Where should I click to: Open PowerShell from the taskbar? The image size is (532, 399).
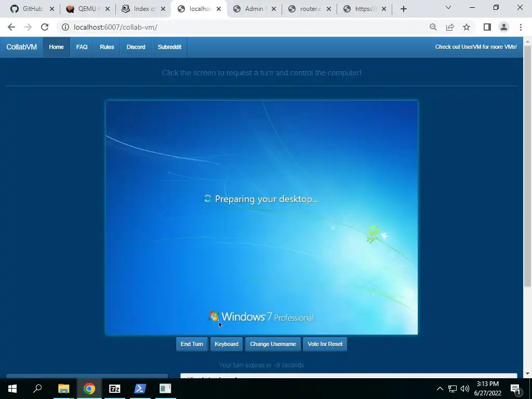point(140,389)
